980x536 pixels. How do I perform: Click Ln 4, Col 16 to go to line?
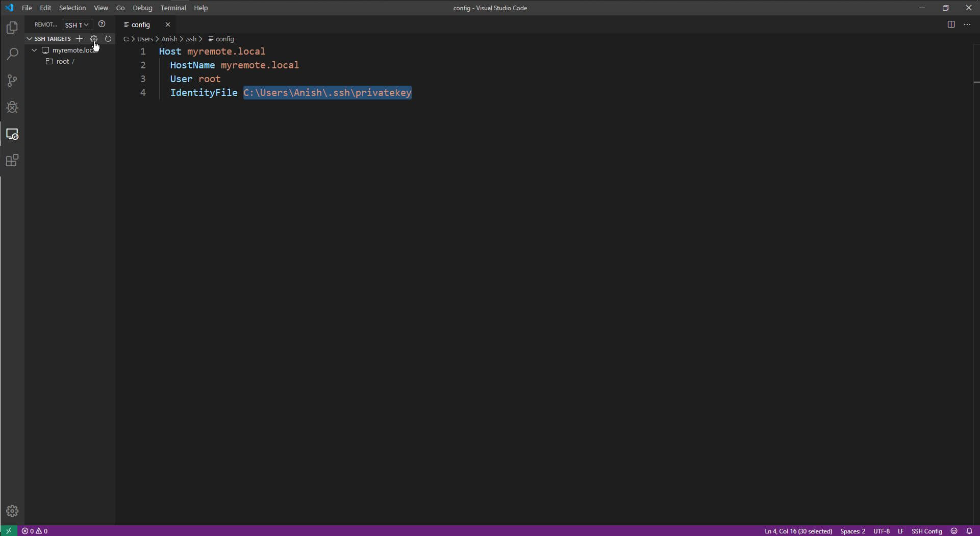[x=797, y=530]
